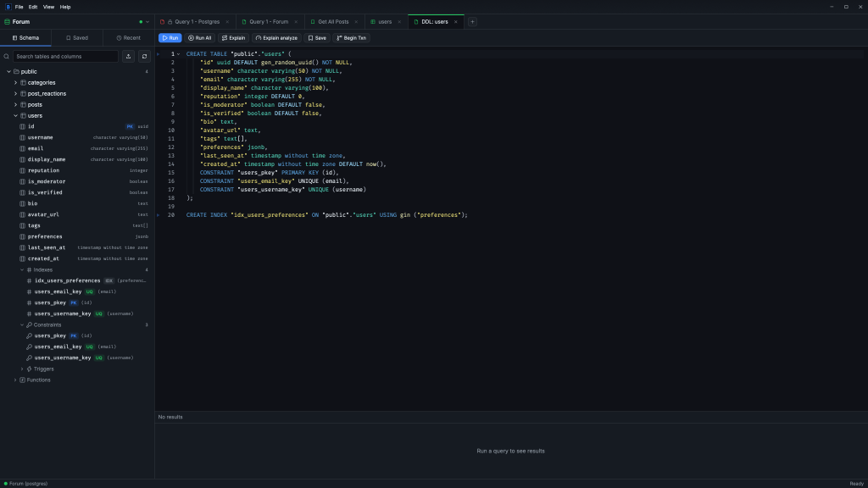Select the is_moderator column
This screenshot has height=488, width=868.
pos(76,181)
